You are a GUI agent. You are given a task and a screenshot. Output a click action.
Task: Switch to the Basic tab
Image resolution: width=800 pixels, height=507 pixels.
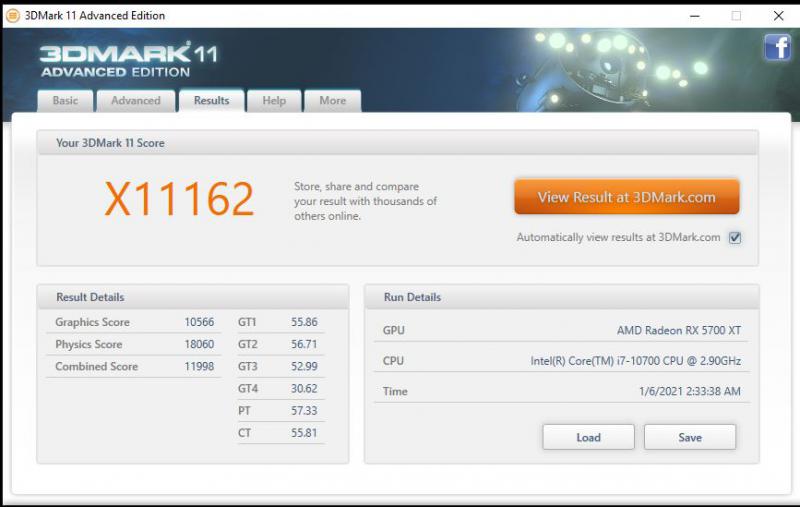point(65,100)
